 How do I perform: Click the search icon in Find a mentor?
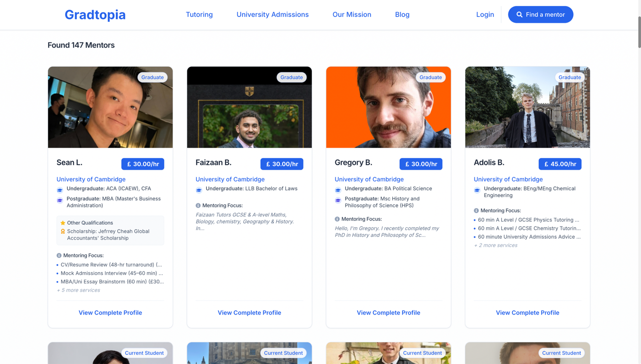519,15
